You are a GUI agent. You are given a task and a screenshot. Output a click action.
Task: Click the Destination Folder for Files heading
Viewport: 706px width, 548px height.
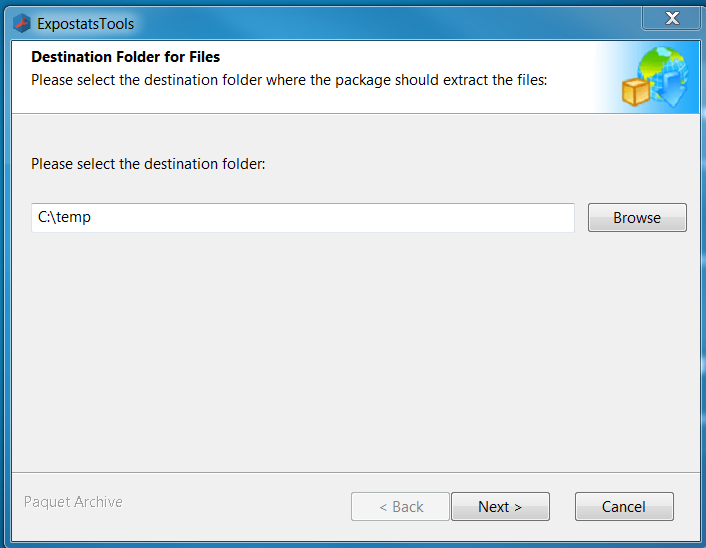tap(126, 57)
